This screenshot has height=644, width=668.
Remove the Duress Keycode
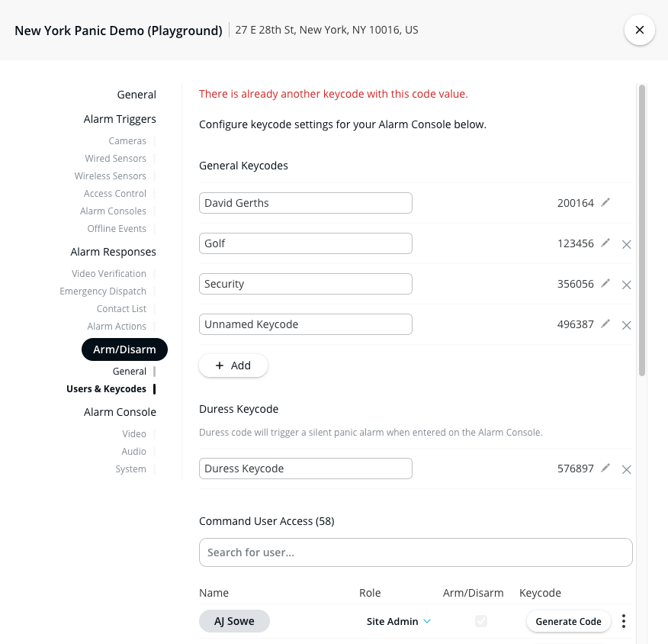tap(627, 469)
